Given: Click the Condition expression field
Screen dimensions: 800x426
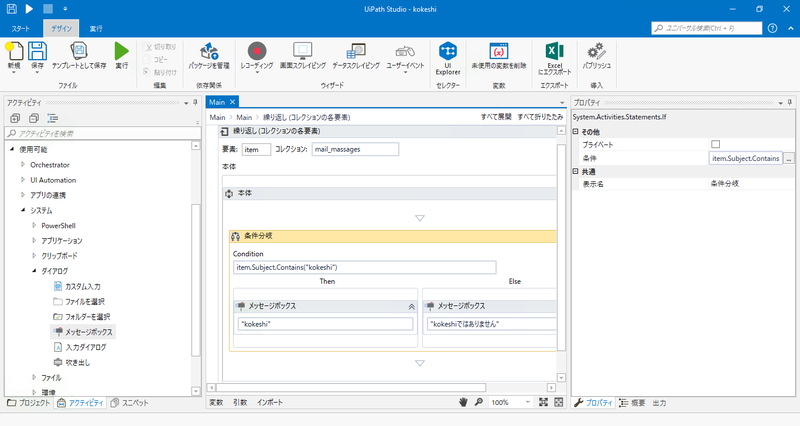Looking at the screenshot, I should [x=364, y=267].
